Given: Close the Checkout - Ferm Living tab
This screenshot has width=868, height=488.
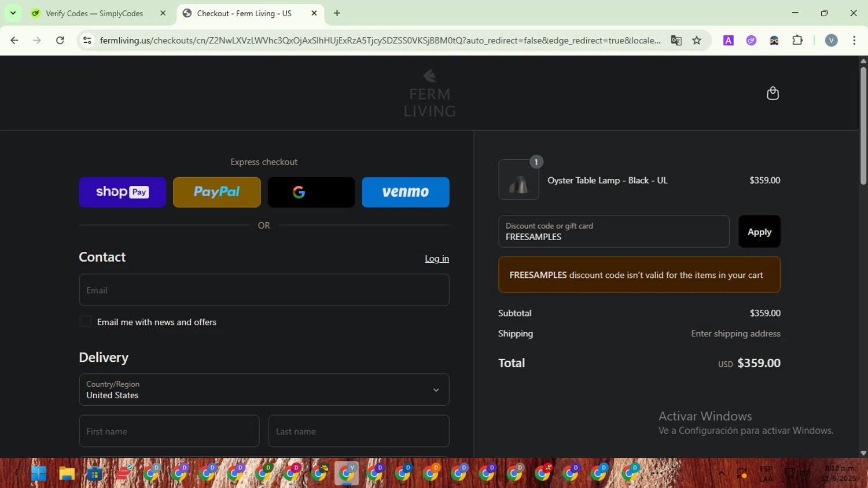Looking at the screenshot, I should click(x=314, y=13).
